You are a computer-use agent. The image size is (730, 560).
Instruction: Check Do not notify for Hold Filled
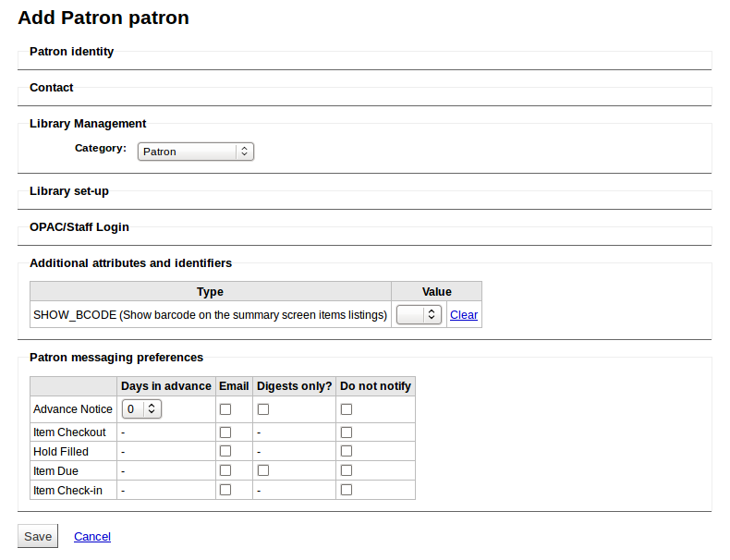click(347, 452)
